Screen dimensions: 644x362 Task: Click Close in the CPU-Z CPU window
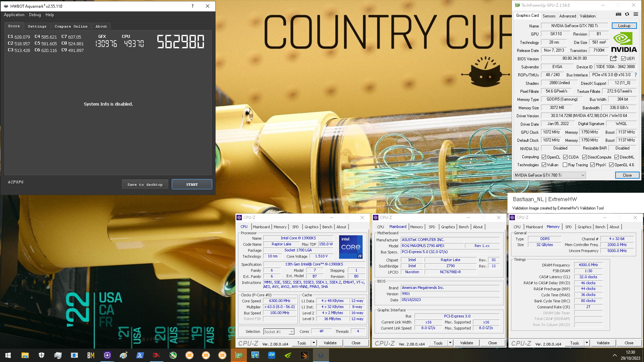(x=356, y=343)
